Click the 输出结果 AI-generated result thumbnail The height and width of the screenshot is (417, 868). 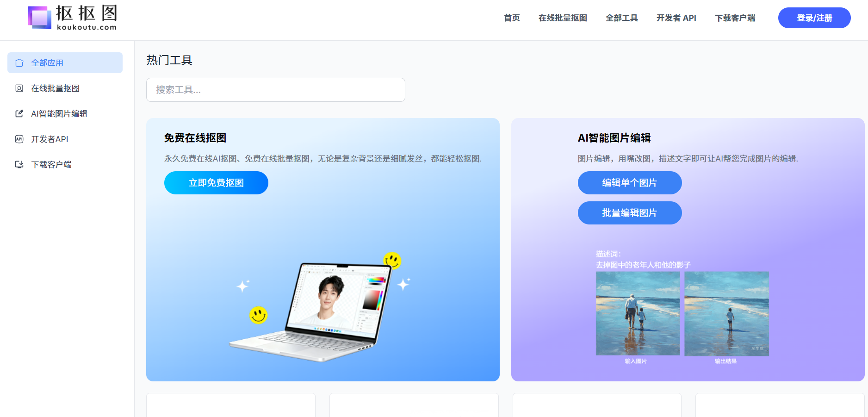pyautogui.click(x=726, y=313)
